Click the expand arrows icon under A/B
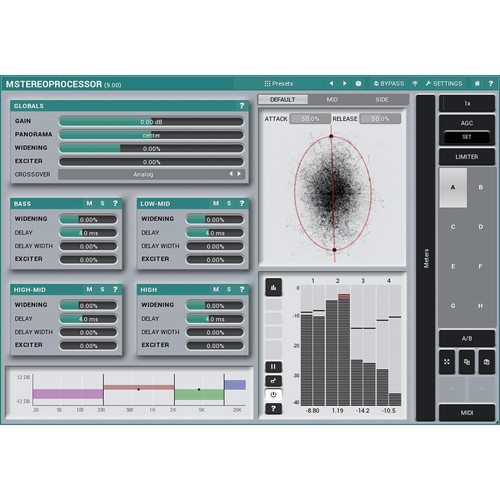The image size is (500, 500). coord(447,362)
